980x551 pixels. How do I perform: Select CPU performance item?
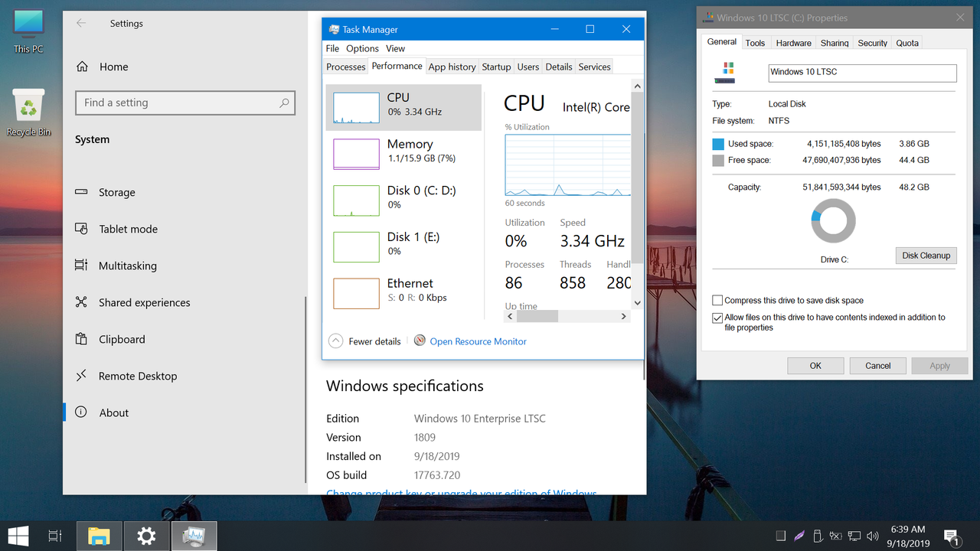(404, 107)
